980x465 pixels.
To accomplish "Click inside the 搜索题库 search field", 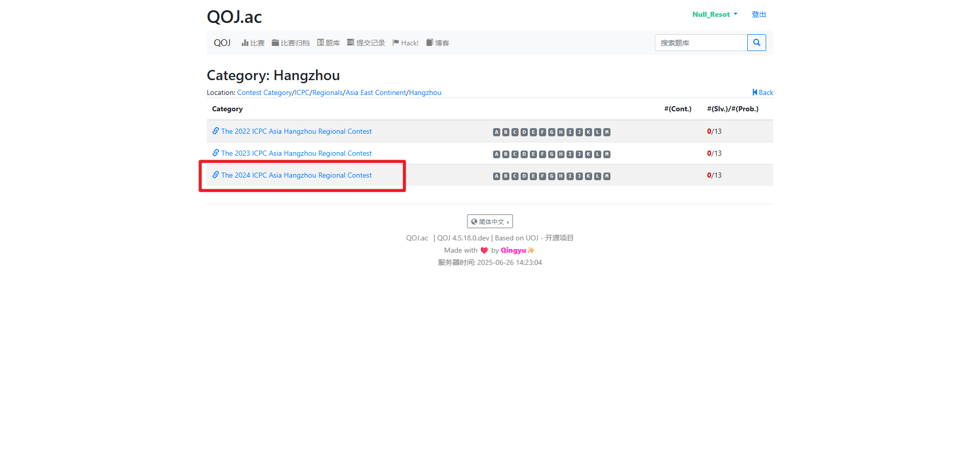I will coord(701,43).
